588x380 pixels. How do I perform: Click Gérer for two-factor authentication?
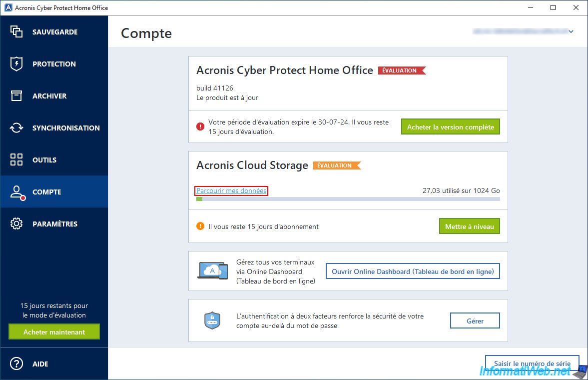point(475,320)
